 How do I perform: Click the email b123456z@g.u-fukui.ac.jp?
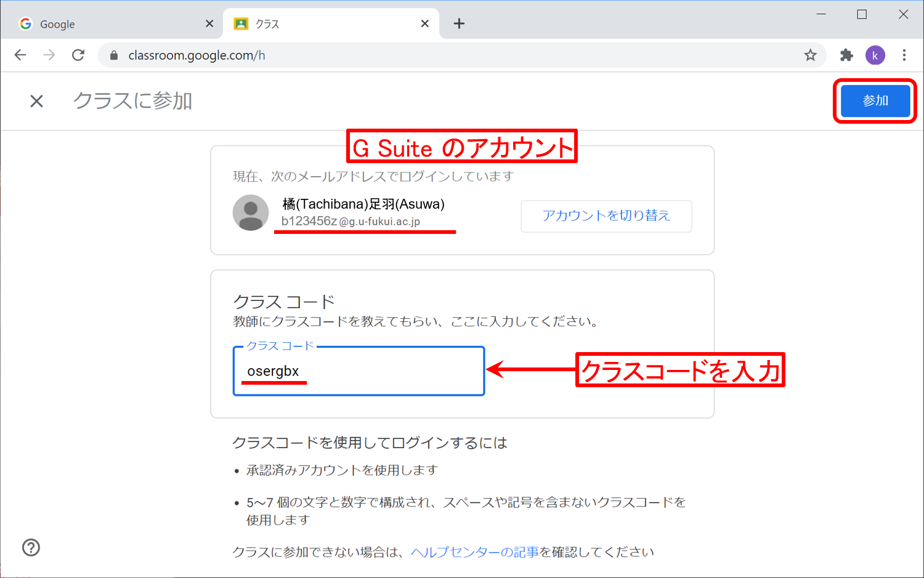pyautogui.click(x=351, y=221)
